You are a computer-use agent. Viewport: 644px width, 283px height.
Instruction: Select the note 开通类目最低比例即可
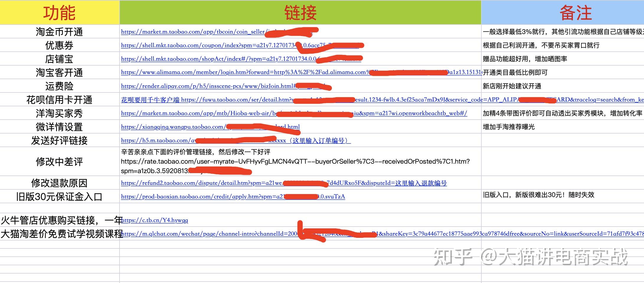[563, 72]
